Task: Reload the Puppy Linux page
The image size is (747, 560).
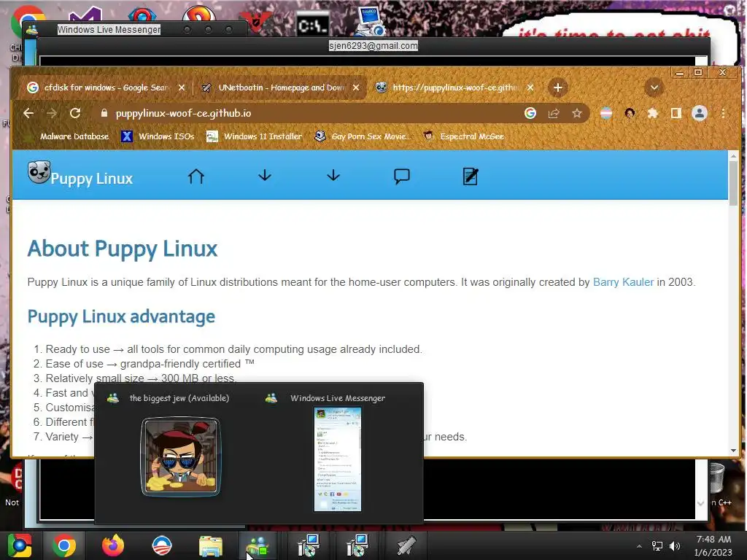Action: 75,113
